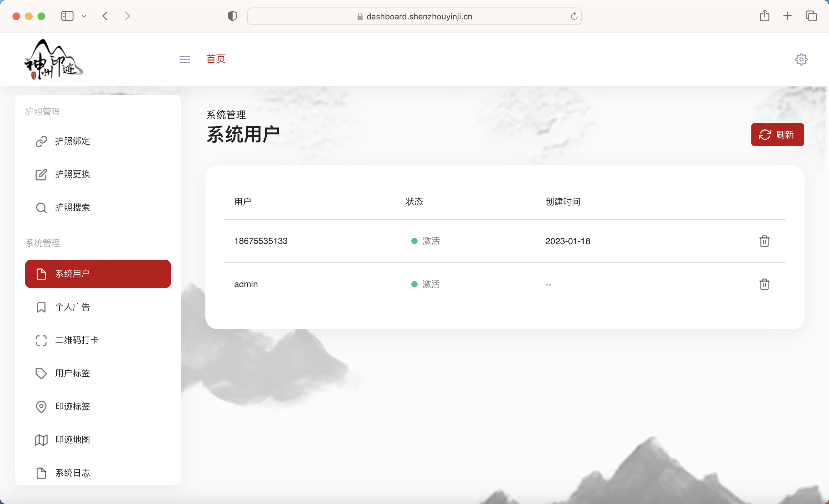Delete the admin user with its trash icon

(765, 284)
